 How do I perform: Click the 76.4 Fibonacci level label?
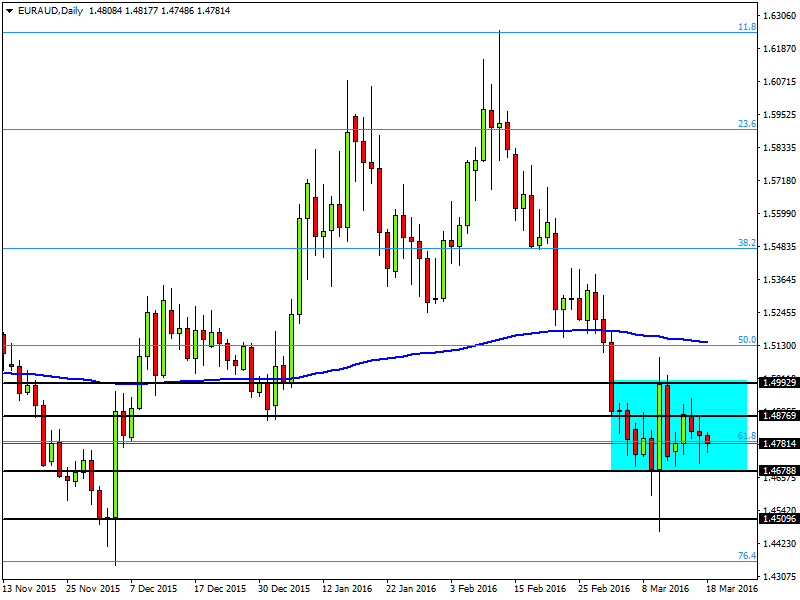747,556
